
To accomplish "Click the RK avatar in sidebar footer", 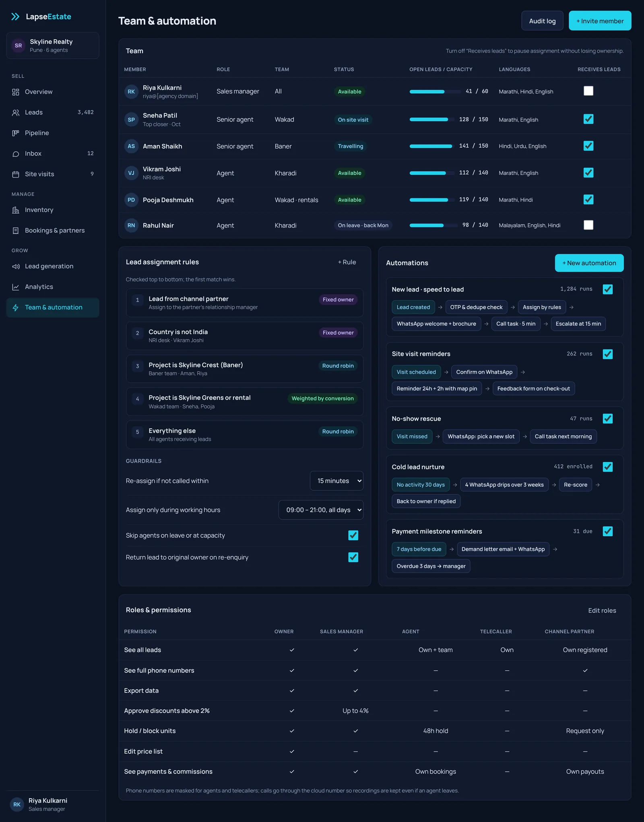I will [17, 804].
